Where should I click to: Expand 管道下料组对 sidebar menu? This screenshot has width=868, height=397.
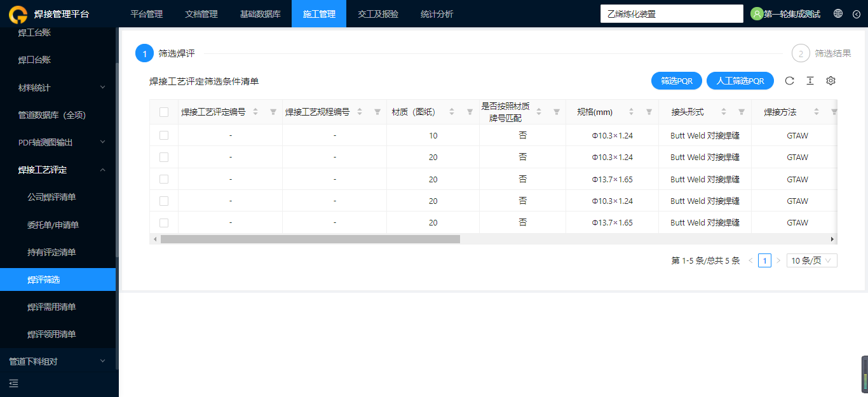58,361
